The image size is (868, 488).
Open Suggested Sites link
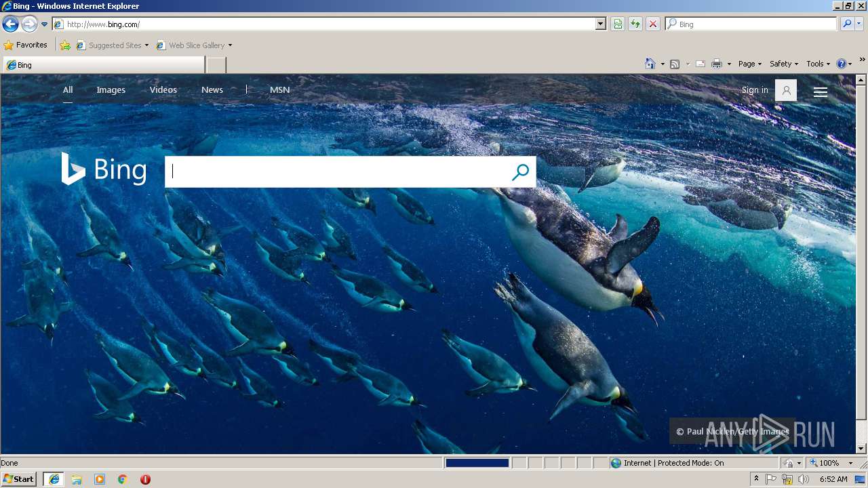(x=112, y=45)
